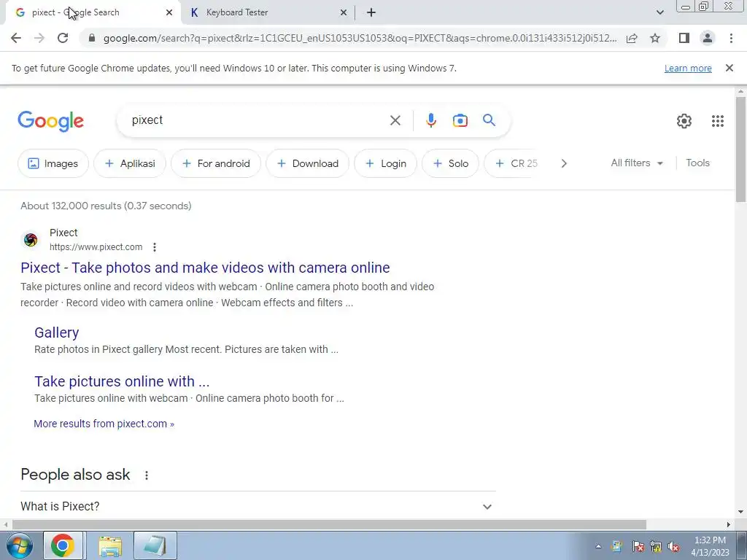The width and height of the screenshot is (747, 560).
Task: Open the Windows Start button
Action: tap(19, 545)
